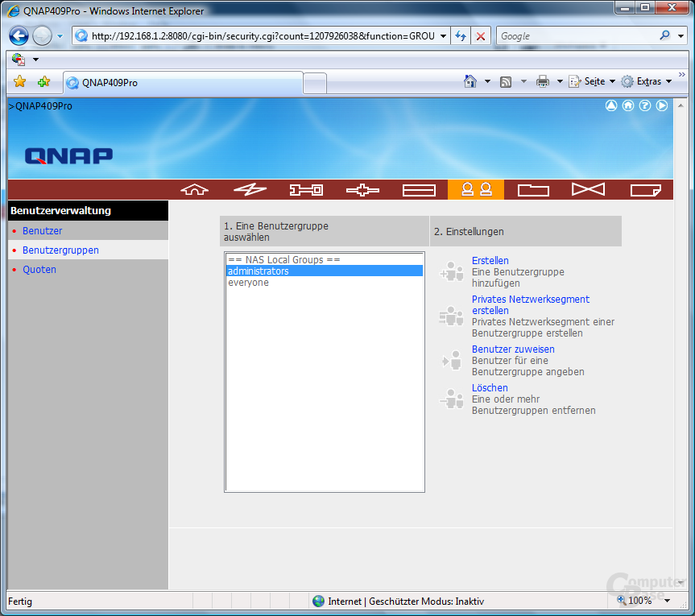The width and height of the screenshot is (695, 616).
Task: Open the Favorites Center star icon
Action: click(x=19, y=81)
